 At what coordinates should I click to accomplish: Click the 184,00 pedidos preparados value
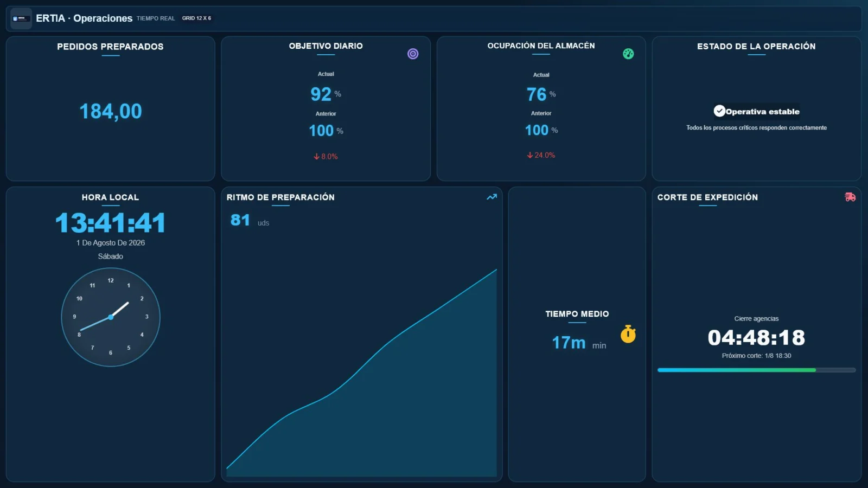[x=111, y=111]
